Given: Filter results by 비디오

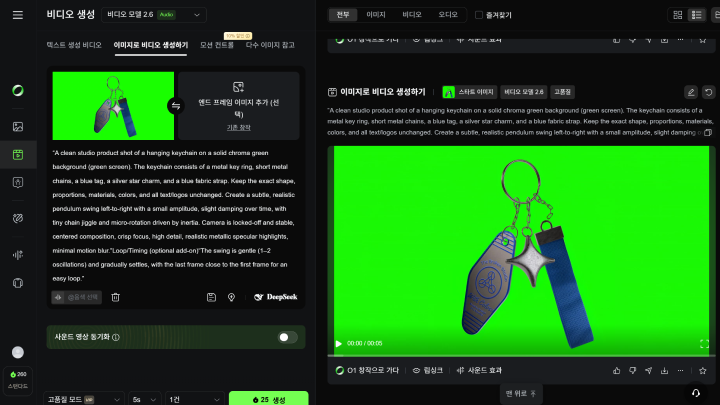Looking at the screenshot, I should click(412, 15).
